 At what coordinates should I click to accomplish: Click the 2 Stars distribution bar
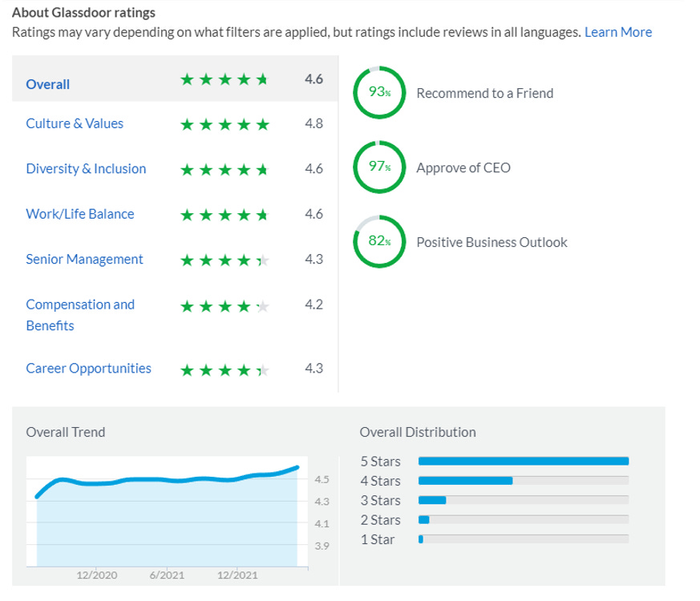[524, 520]
